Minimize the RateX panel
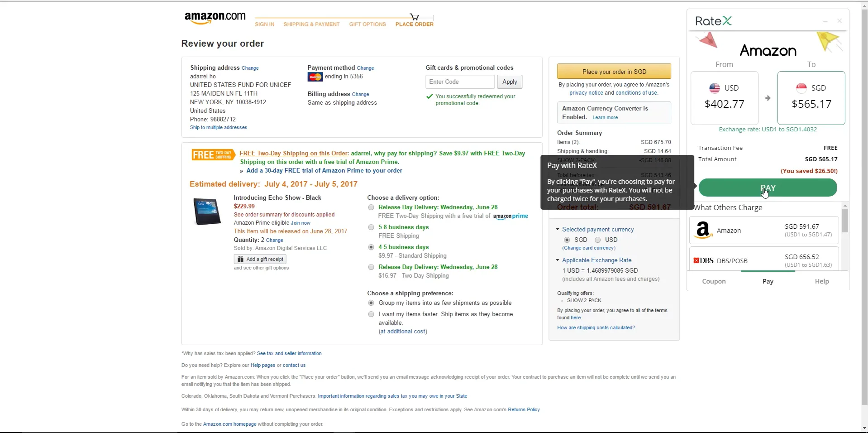868x433 pixels. 825,21
